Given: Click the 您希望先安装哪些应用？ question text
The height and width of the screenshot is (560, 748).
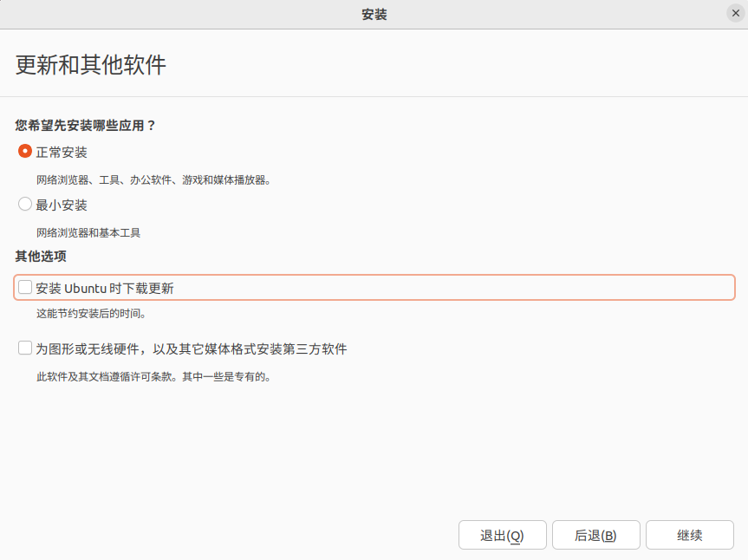Looking at the screenshot, I should [x=85, y=126].
